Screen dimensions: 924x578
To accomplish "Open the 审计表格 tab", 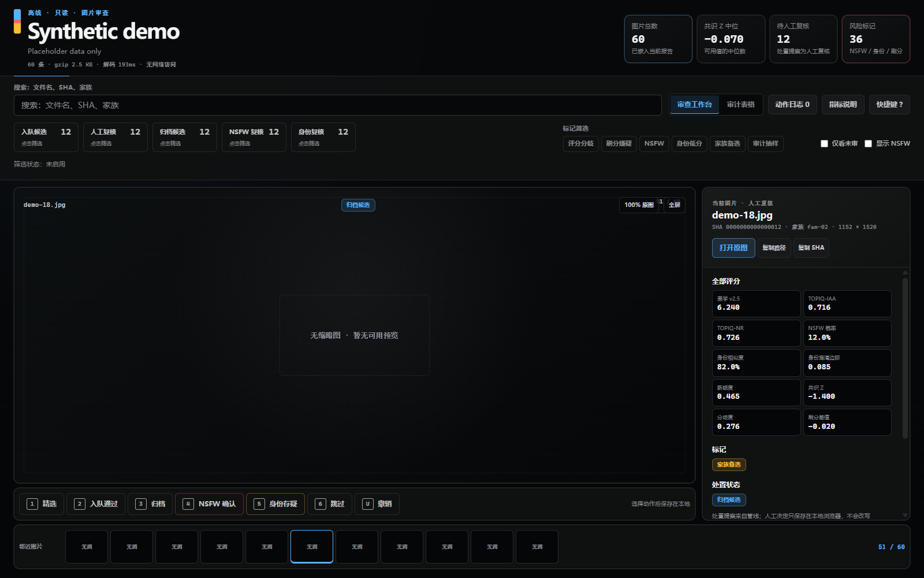I will click(741, 105).
